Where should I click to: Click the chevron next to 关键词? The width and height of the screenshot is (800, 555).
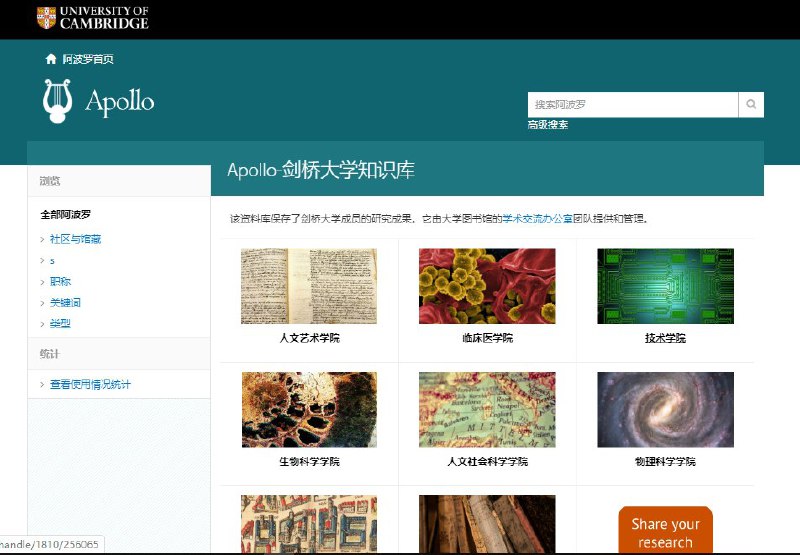click(x=42, y=303)
